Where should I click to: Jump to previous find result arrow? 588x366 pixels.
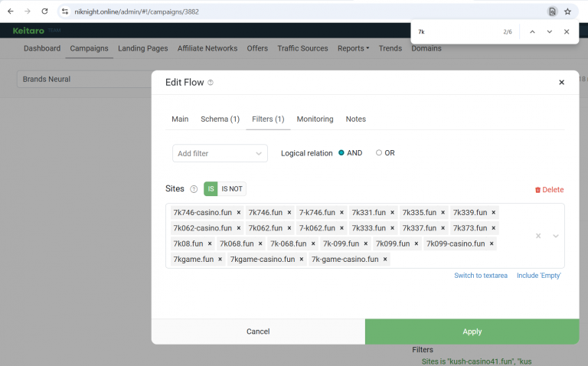532,32
